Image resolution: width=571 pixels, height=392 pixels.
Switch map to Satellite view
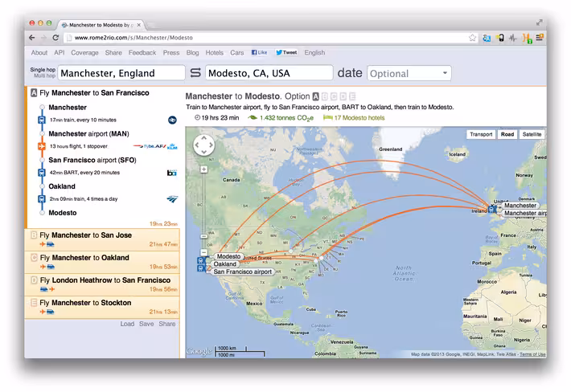point(532,134)
